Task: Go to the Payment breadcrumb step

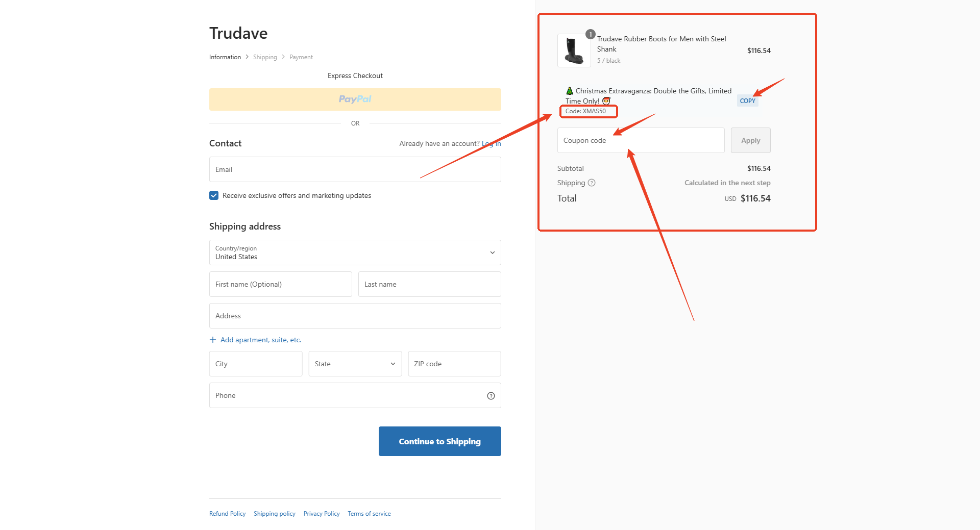Action: [301, 57]
